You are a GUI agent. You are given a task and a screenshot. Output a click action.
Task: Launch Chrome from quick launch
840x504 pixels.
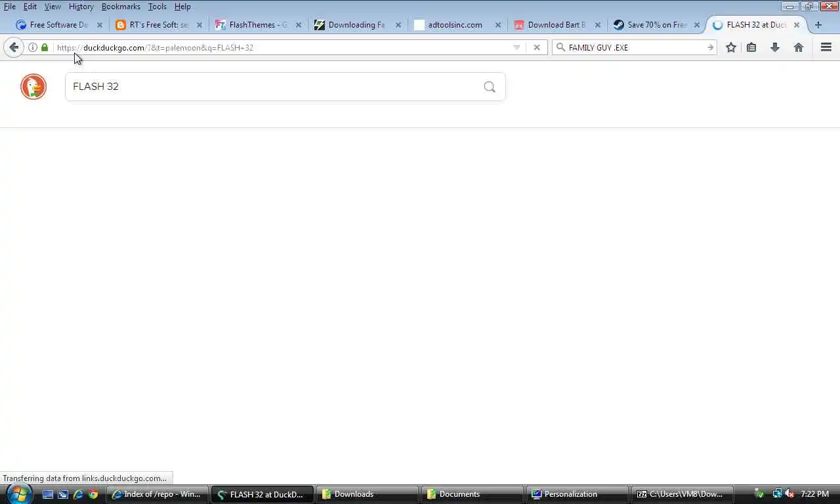tap(93, 494)
